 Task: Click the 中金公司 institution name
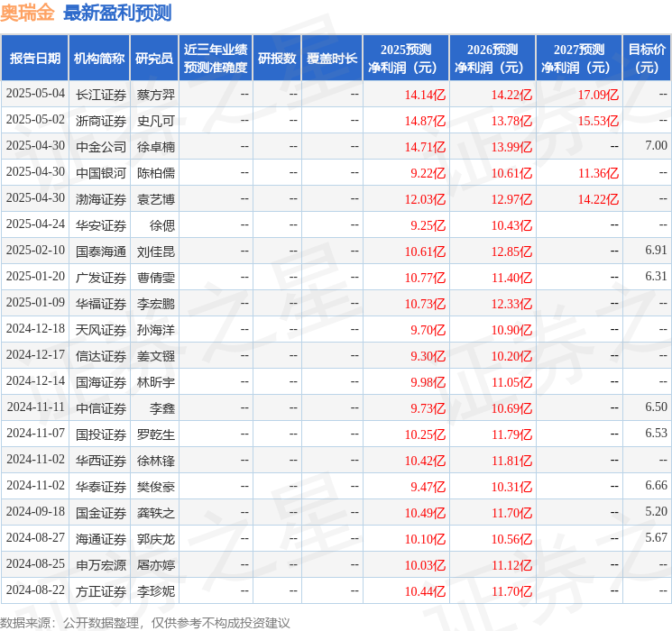[x=100, y=146]
